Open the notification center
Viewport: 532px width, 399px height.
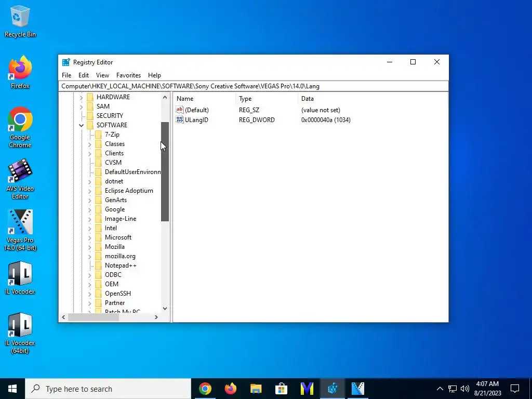coord(515,389)
